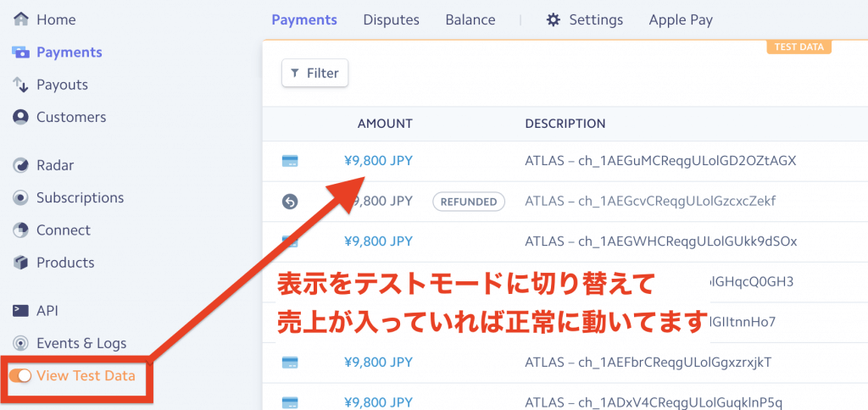Open Products in the sidebar
This screenshot has width=868, height=410.
click(65, 263)
